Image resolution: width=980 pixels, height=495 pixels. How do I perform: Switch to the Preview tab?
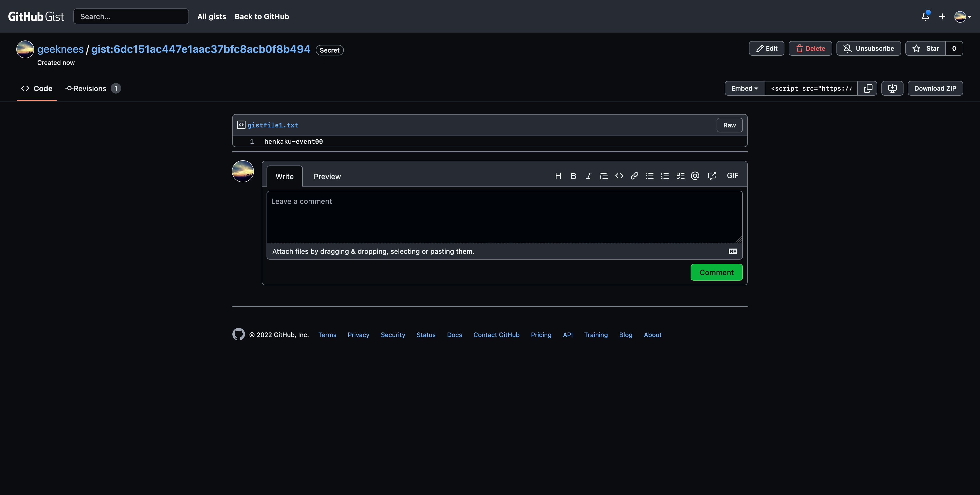pos(327,176)
